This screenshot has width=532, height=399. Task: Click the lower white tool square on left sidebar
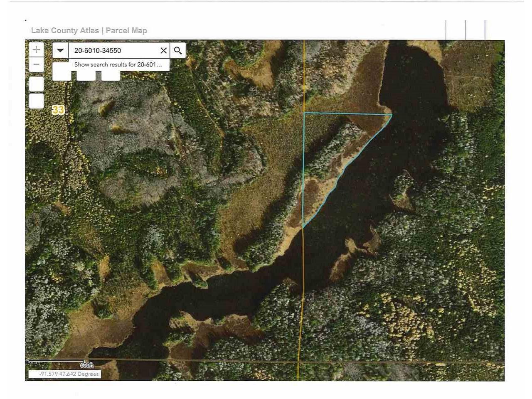(x=36, y=101)
